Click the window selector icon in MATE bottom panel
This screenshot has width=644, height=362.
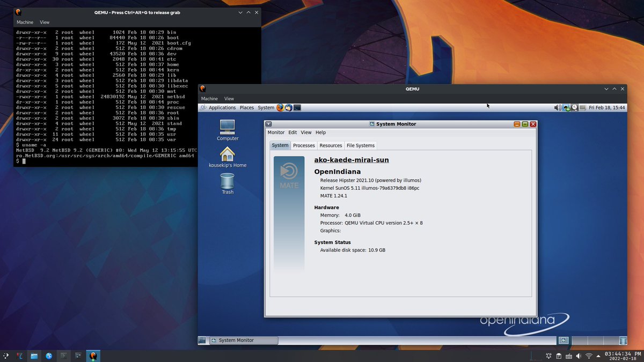tap(563, 340)
